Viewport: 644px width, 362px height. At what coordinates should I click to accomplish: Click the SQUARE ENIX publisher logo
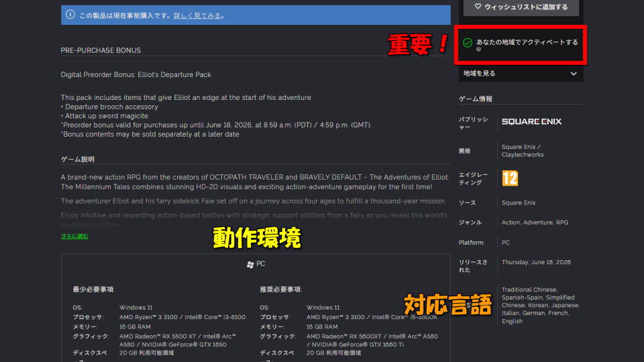(531, 121)
